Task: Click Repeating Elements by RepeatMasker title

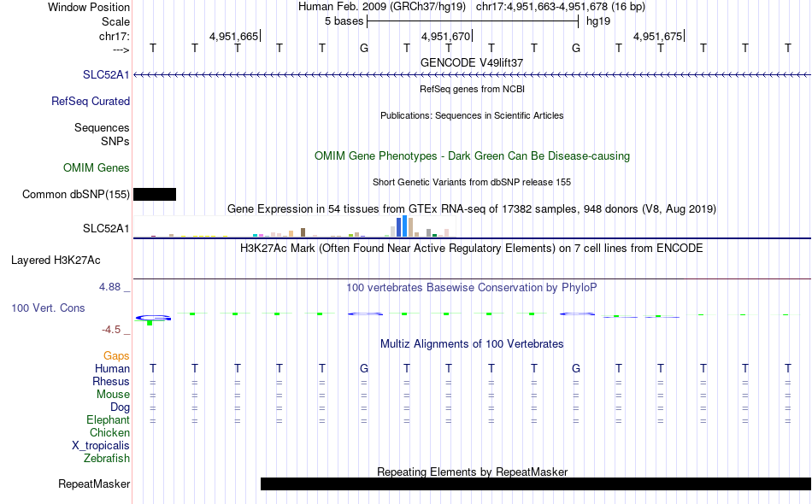Action: (x=472, y=472)
